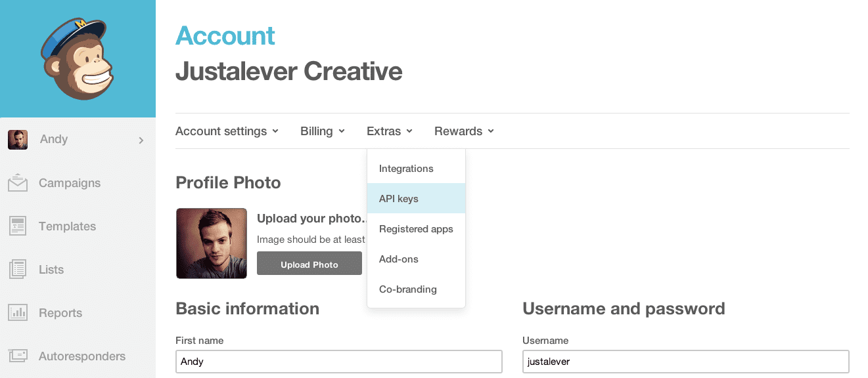Click the Autoresponders icon in sidebar
The image size is (868, 378).
18,356
